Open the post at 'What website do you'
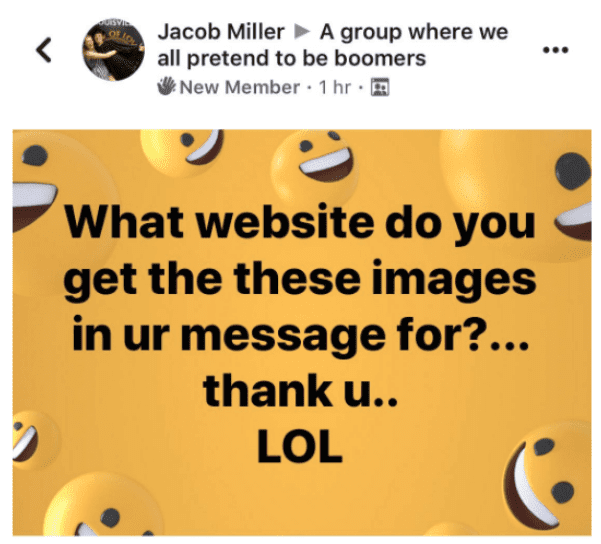 click(299, 222)
